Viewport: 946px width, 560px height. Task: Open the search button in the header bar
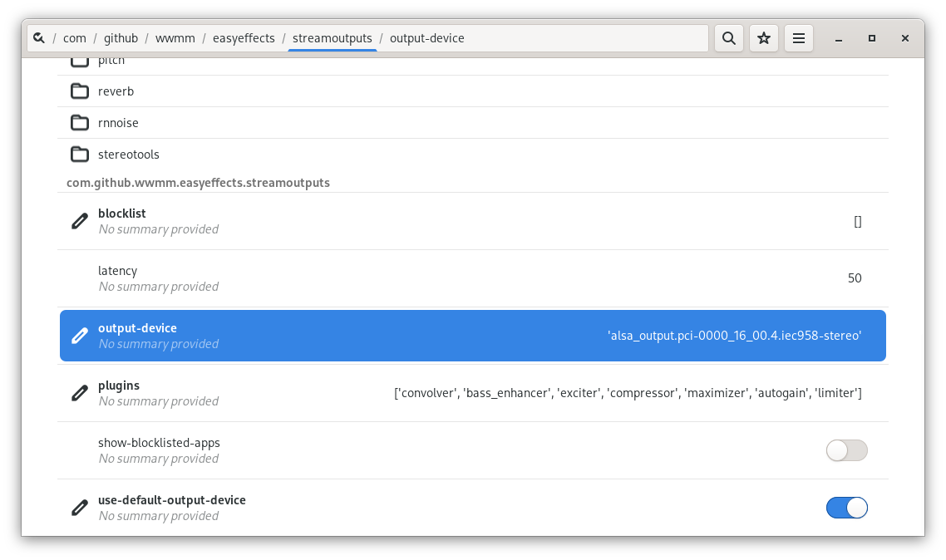tap(729, 38)
